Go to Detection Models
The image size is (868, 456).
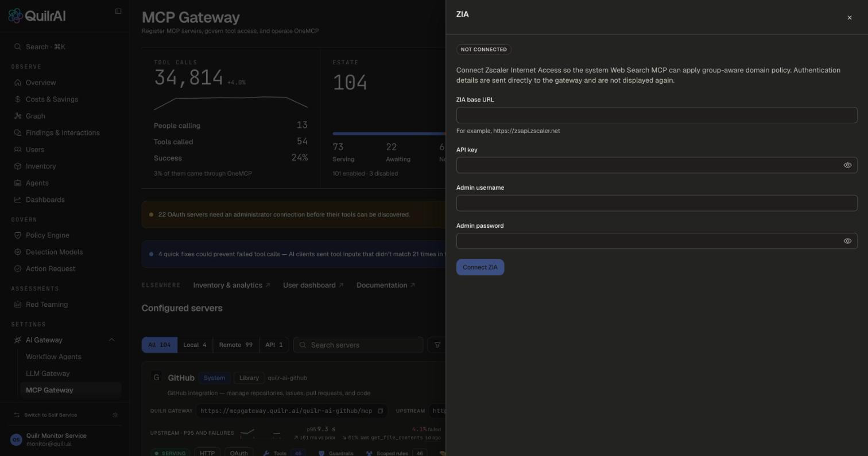[54, 252]
